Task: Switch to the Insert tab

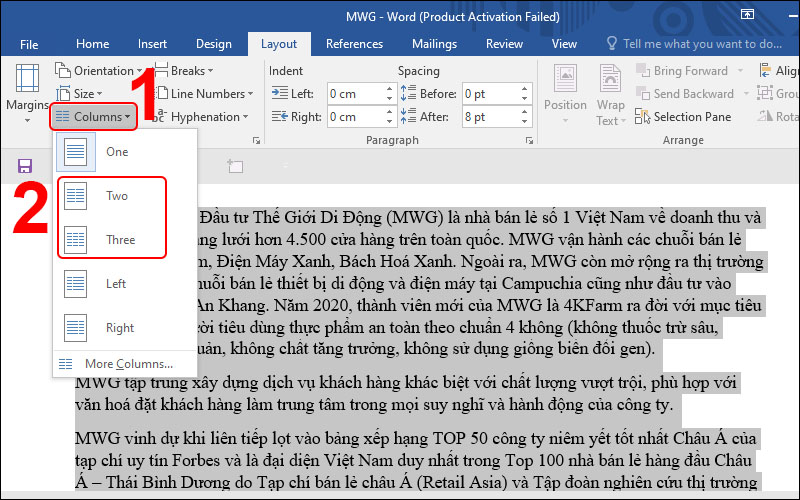Action: [x=152, y=44]
